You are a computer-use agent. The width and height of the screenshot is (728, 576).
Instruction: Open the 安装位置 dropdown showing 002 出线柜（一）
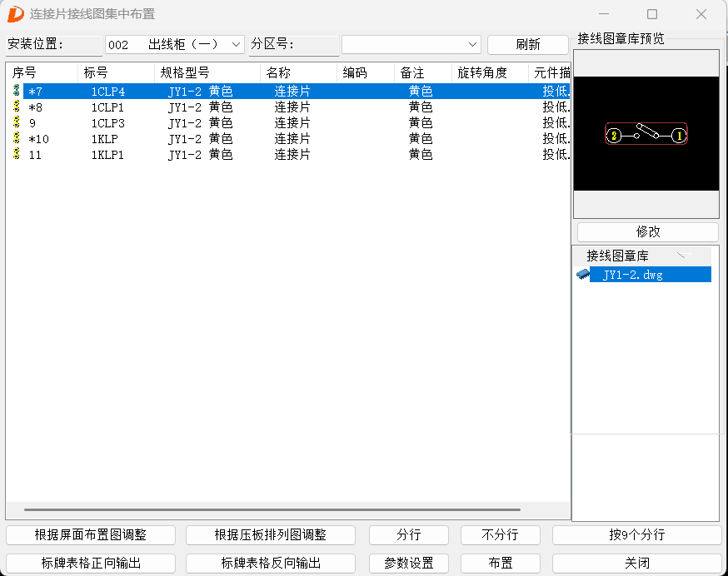(175, 45)
